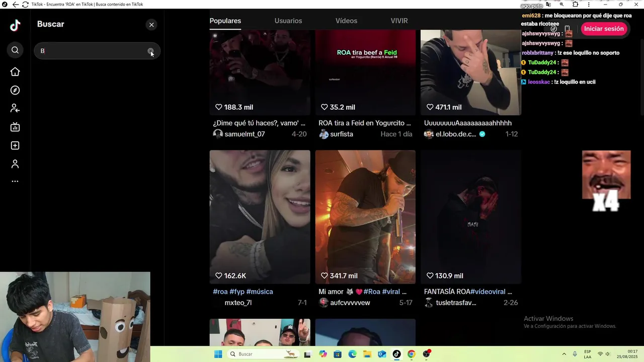Open the surfista user link
Viewport: 644px width, 362px height.
[x=342, y=134]
